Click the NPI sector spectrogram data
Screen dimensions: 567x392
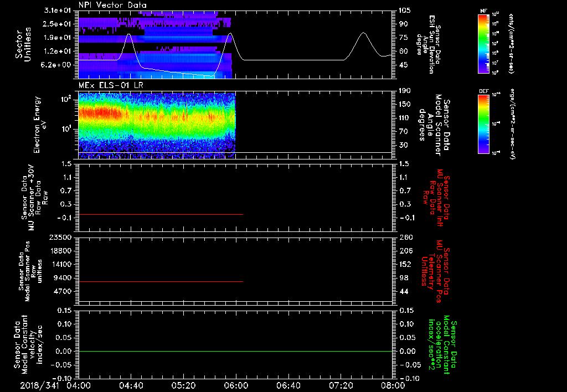tap(155, 44)
